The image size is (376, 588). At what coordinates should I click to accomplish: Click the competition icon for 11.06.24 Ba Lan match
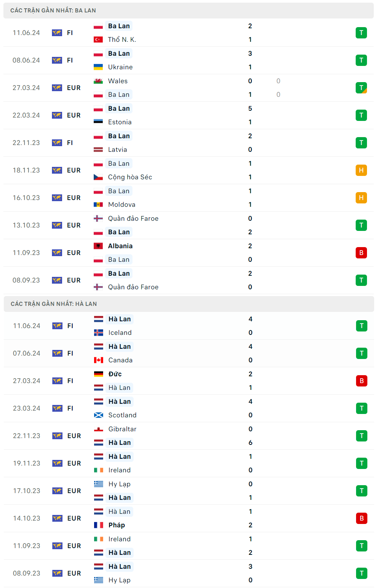(x=57, y=33)
